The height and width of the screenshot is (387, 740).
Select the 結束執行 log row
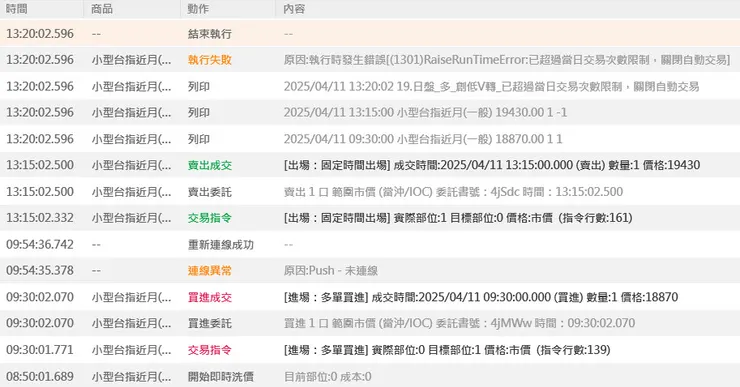[x=370, y=34]
